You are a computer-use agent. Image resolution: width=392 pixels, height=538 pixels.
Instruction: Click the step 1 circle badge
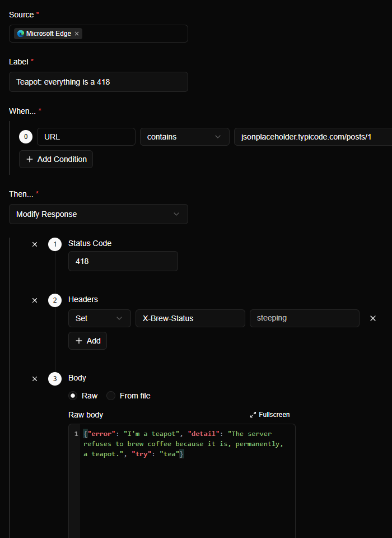tap(55, 244)
